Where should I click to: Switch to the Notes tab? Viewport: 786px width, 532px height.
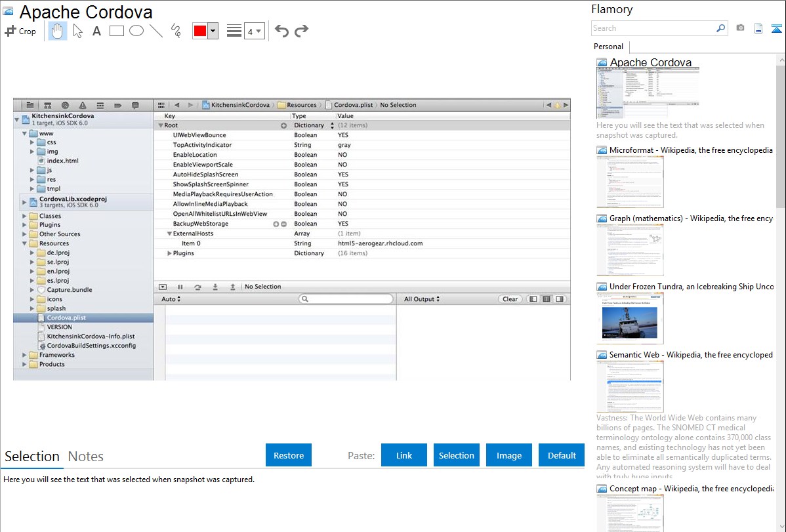86,457
